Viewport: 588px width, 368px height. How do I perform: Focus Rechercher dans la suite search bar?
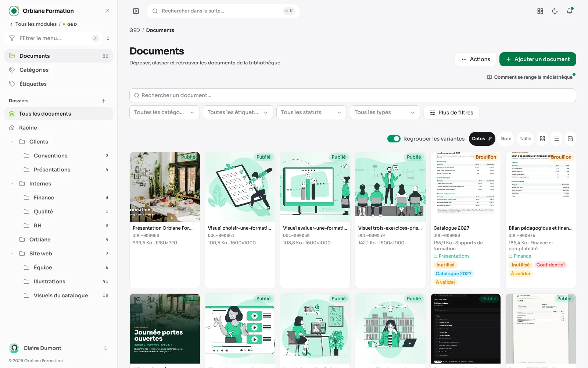click(223, 11)
